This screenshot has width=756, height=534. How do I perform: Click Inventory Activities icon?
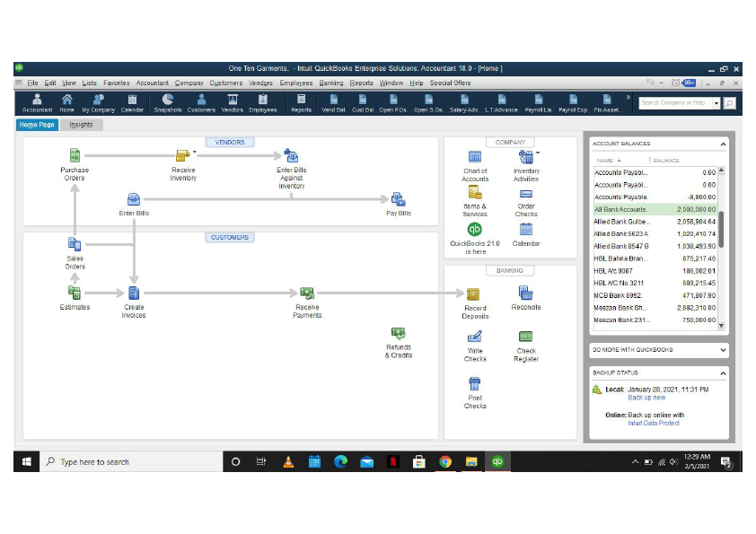coord(525,157)
